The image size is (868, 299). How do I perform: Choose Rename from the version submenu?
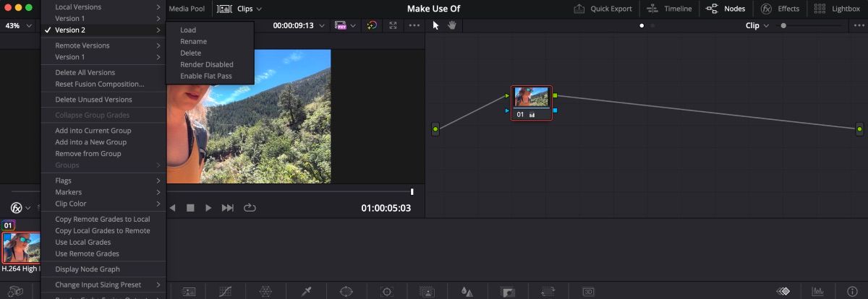click(193, 42)
